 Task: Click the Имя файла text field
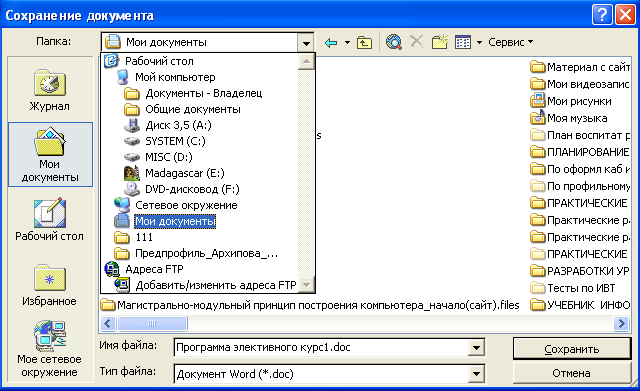coord(322,348)
